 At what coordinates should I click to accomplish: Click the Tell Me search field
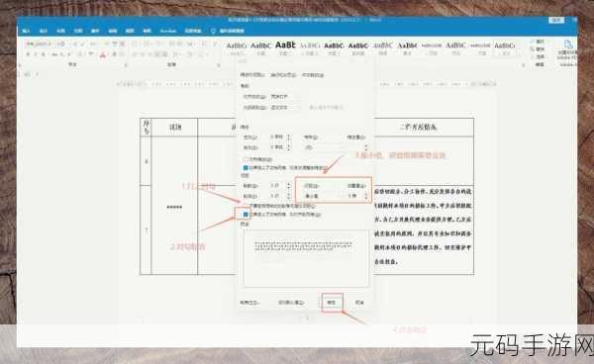tap(232, 31)
